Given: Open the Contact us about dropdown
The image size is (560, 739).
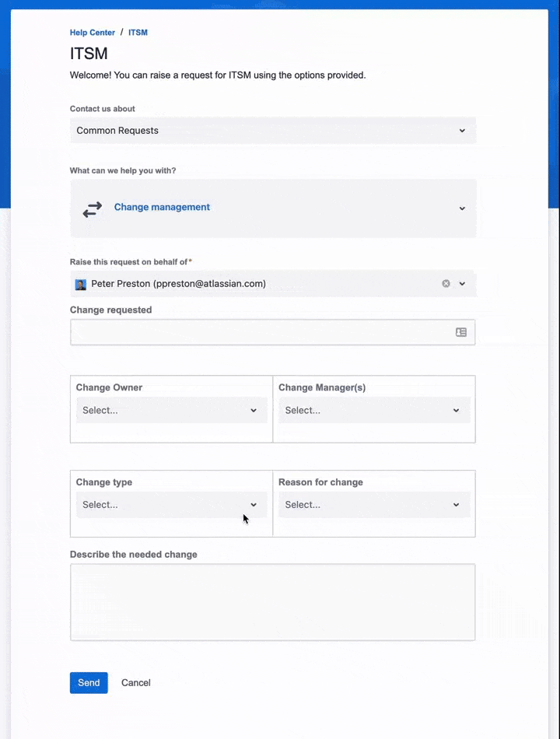Looking at the screenshot, I should (272, 130).
